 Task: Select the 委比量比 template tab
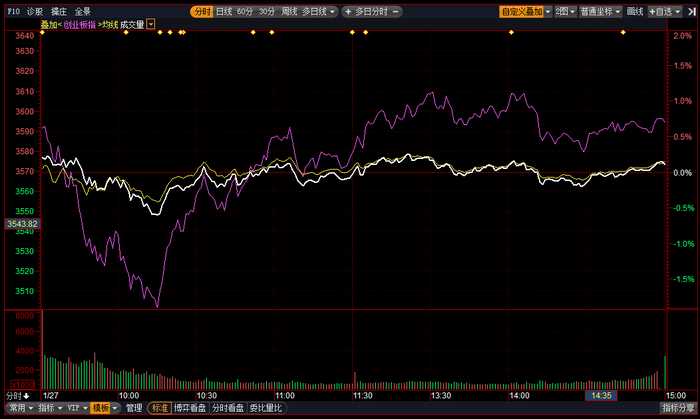266,408
